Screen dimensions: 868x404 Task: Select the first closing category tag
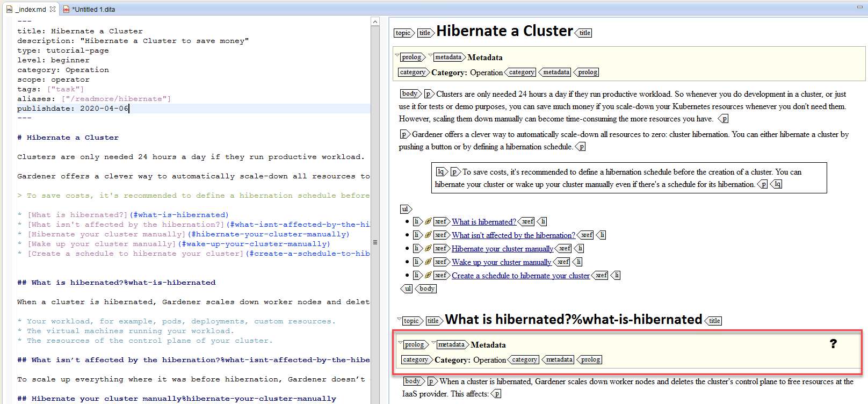[x=520, y=72]
